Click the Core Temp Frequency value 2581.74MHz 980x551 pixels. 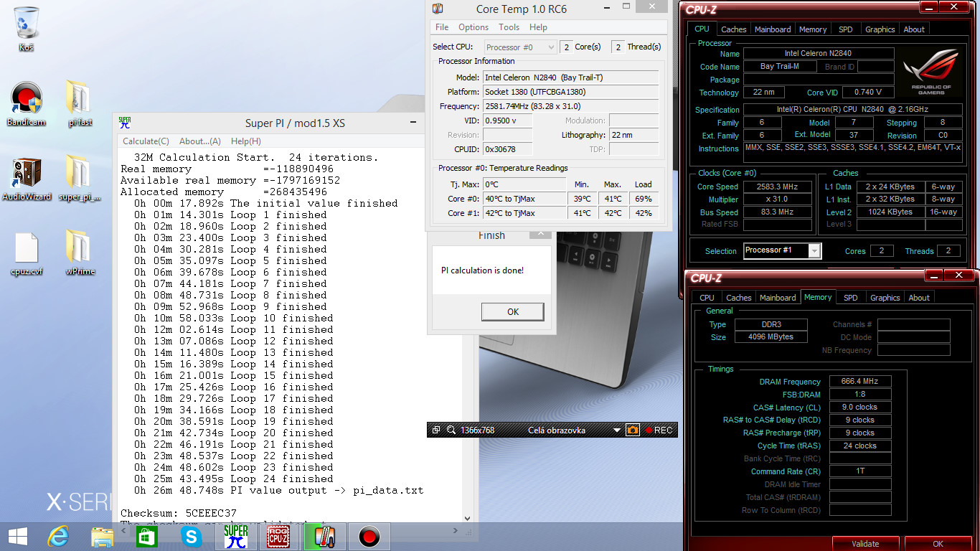click(x=571, y=106)
